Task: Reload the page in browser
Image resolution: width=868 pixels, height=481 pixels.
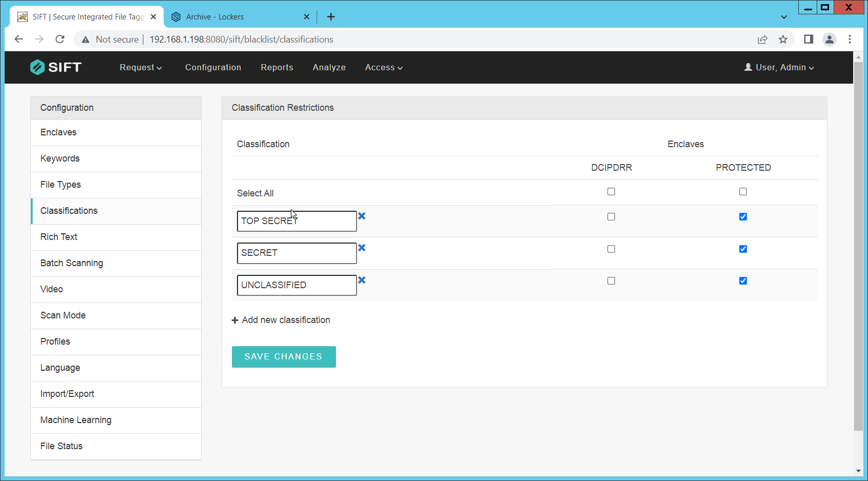Action: tap(60, 39)
